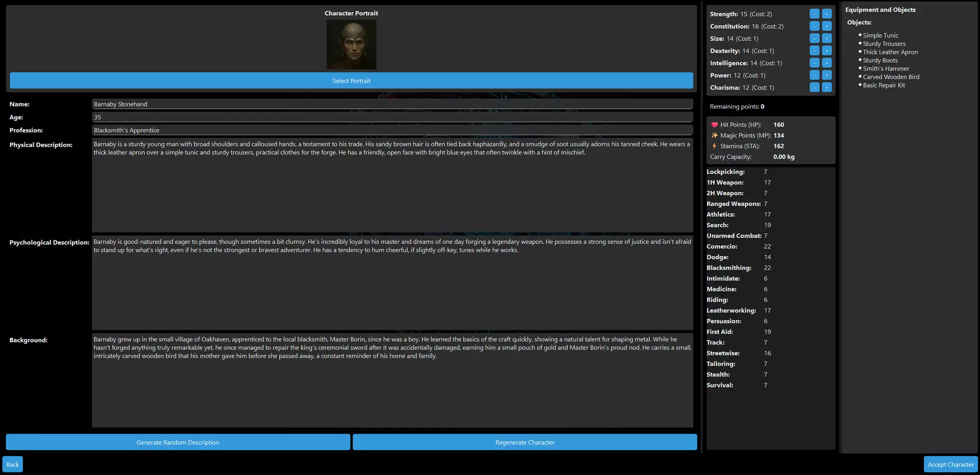The image size is (980, 475).
Task: Increase Dexterity using the plus button
Action: pyautogui.click(x=827, y=51)
